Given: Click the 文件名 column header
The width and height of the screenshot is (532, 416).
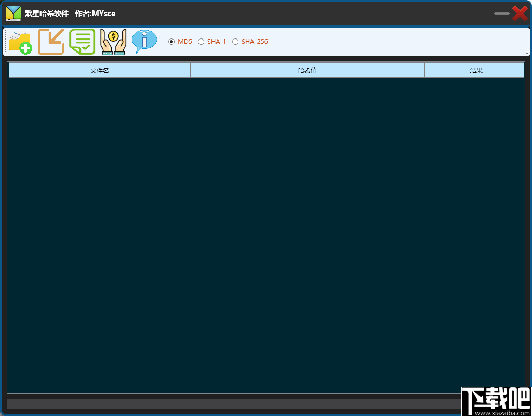Looking at the screenshot, I should pos(99,70).
